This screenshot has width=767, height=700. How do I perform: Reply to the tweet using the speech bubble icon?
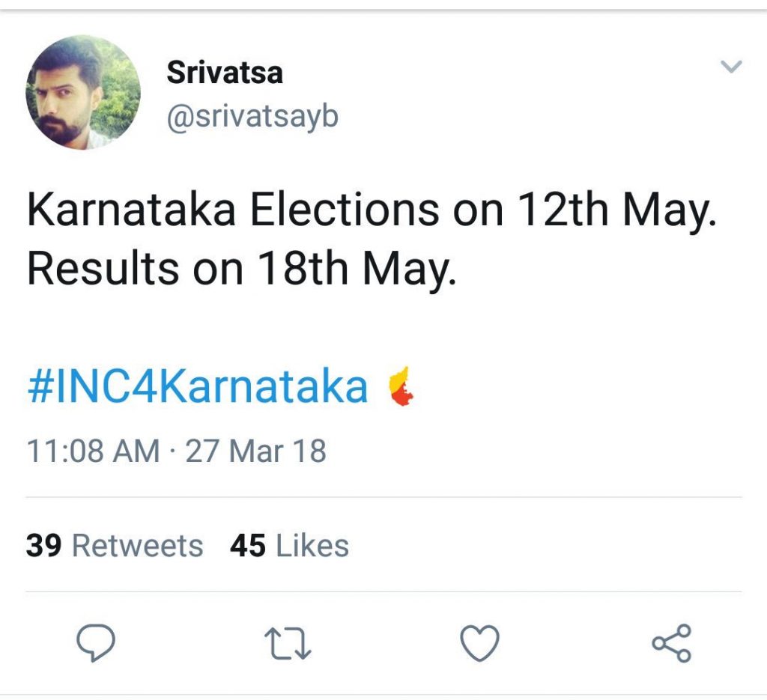coord(96,643)
